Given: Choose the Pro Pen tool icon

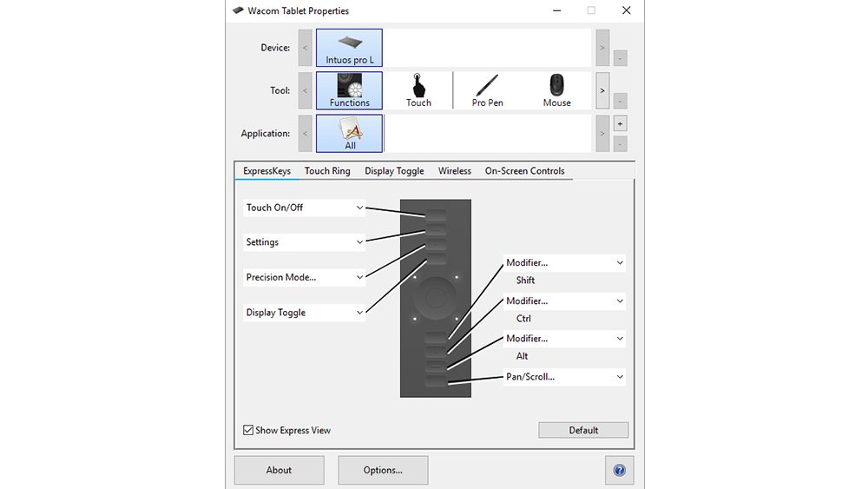Looking at the screenshot, I should coord(487,91).
